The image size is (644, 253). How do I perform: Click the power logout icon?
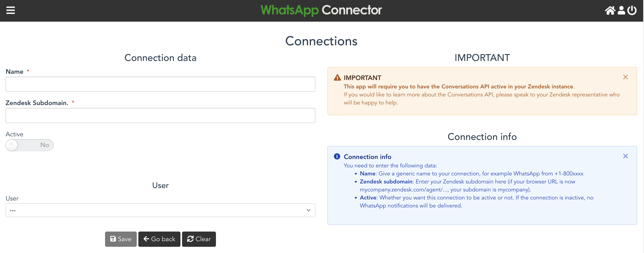pos(632,10)
